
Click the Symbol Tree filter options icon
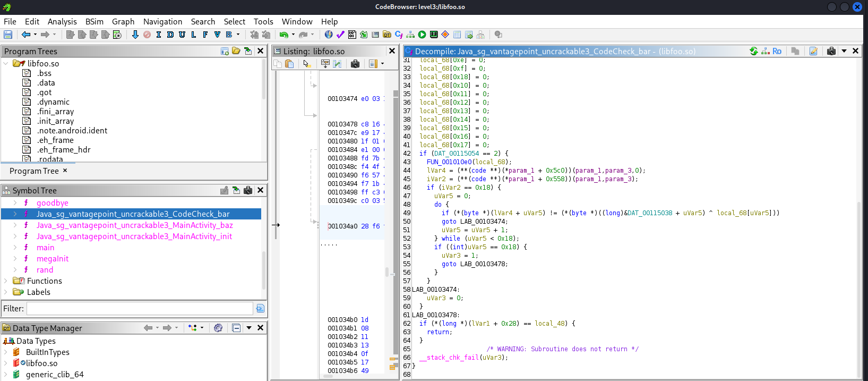260,308
